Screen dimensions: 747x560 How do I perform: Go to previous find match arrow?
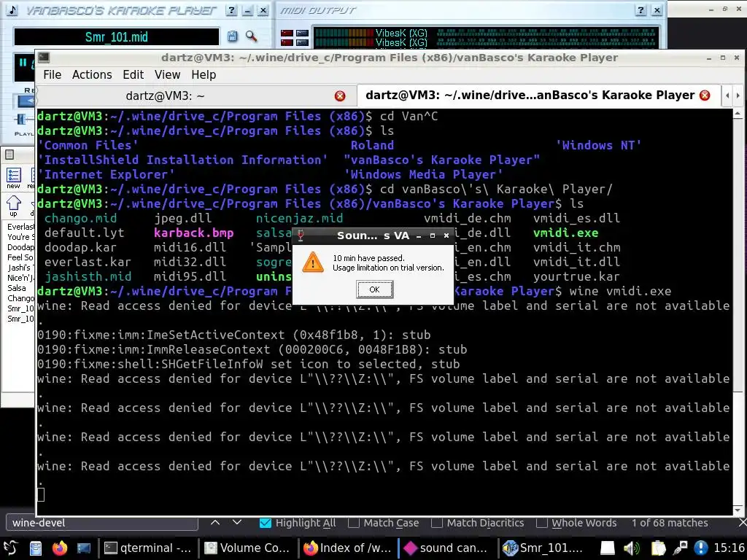click(x=215, y=522)
